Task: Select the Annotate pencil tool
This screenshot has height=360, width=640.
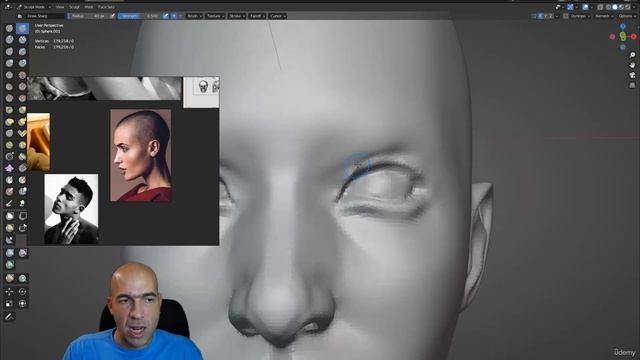Action: [9, 316]
